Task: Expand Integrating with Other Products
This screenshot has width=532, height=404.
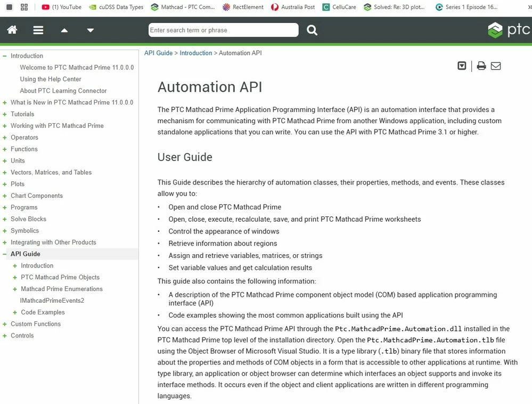Action: click(4, 243)
